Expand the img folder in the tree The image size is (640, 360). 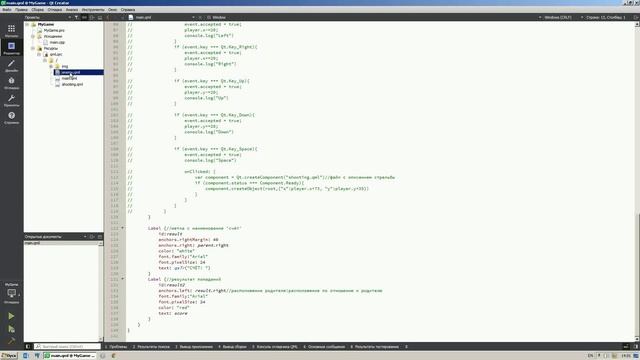(x=51, y=66)
